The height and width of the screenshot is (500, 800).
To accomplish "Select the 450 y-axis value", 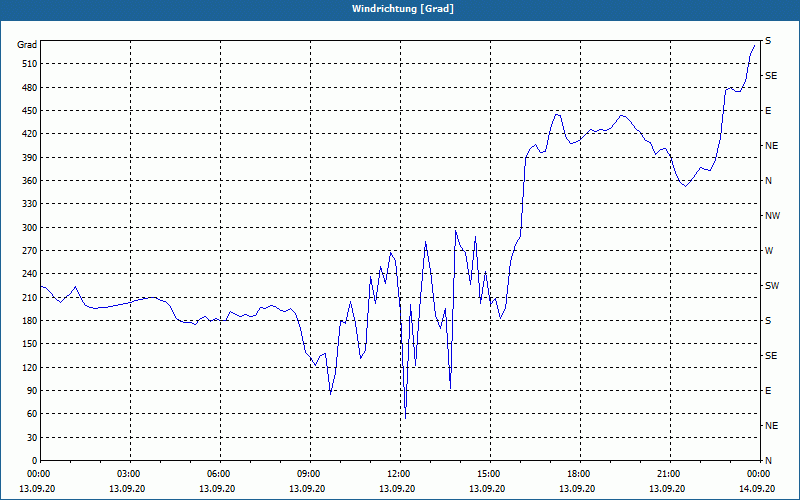I will [29, 111].
